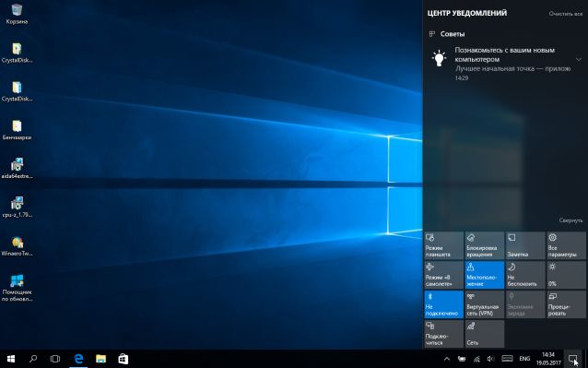Open the Виртуальная сеть (VPN) tile
588x368 pixels.
click(485, 304)
